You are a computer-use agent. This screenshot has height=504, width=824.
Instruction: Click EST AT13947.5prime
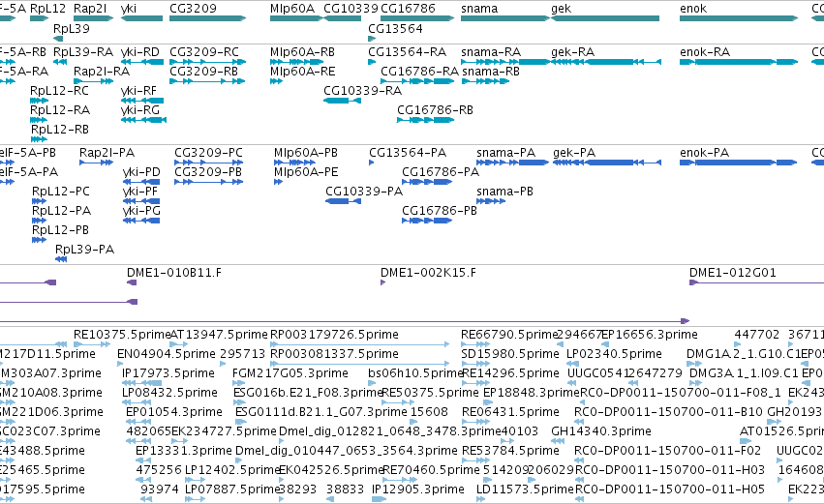(219, 335)
